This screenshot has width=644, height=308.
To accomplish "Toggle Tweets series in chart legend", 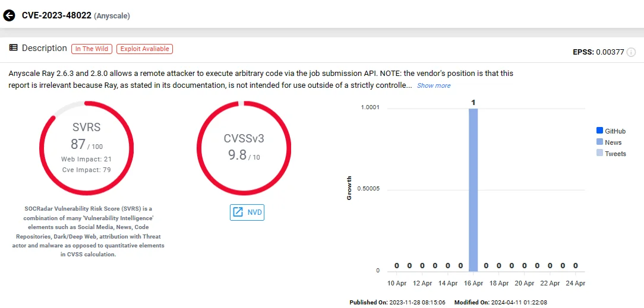I will 611,154.
